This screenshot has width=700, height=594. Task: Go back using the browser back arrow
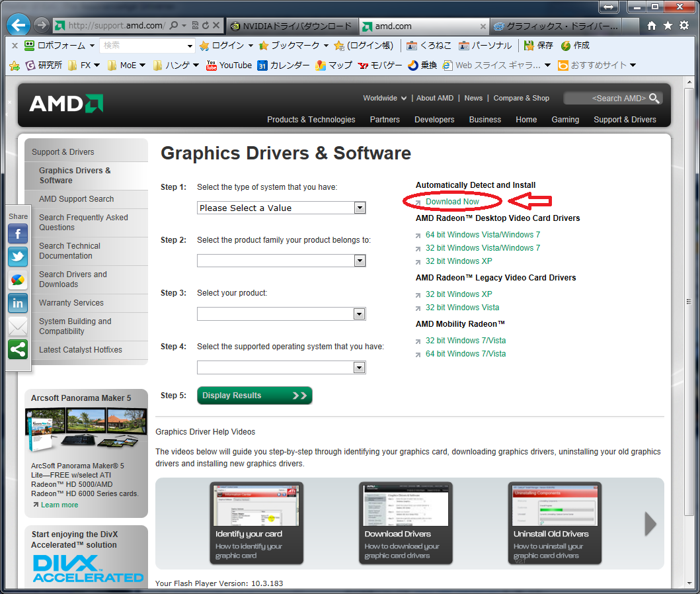point(19,25)
